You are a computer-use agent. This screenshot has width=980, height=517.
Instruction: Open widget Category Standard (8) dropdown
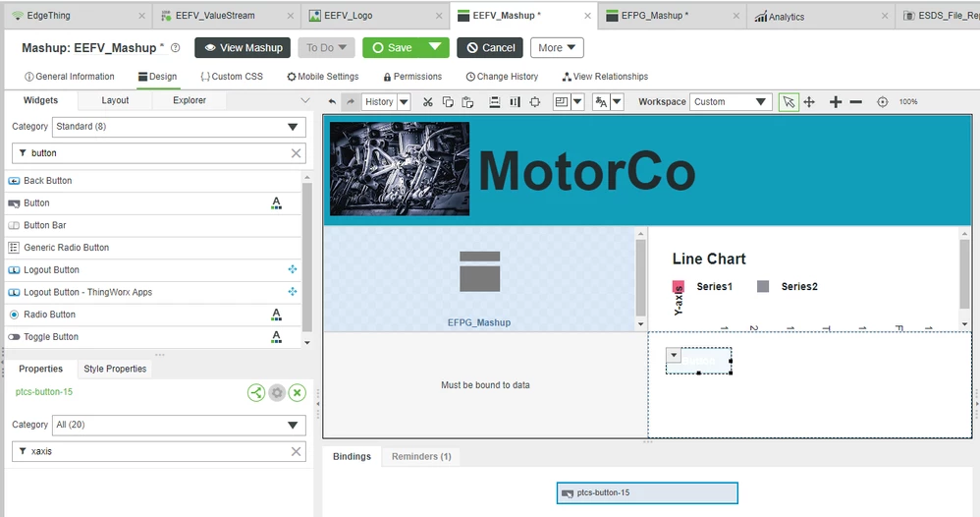179,127
